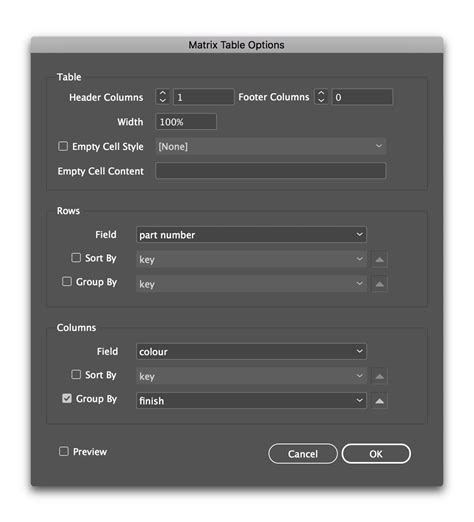Uncheck Group By in Columns section
The width and height of the screenshot is (474, 522).
pyautogui.click(x=67, y=398)
